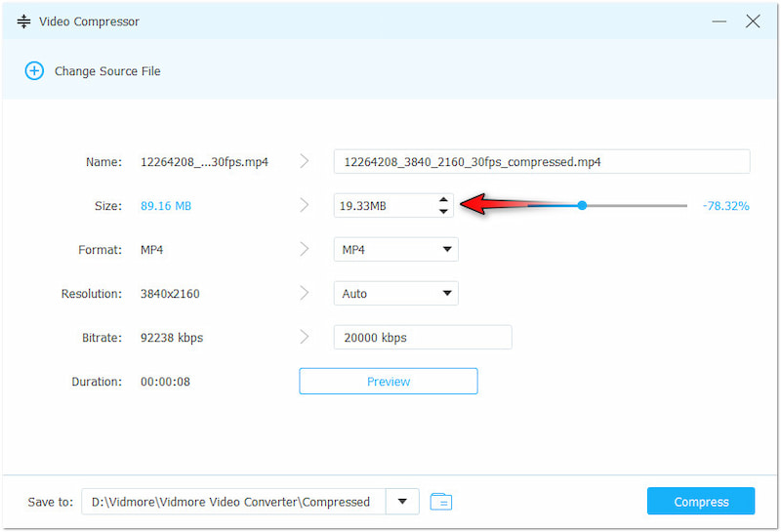The height and width of the screenshot is (532, 781).
Task: Click the Change Source File link
Action: [x=107, y=71]
